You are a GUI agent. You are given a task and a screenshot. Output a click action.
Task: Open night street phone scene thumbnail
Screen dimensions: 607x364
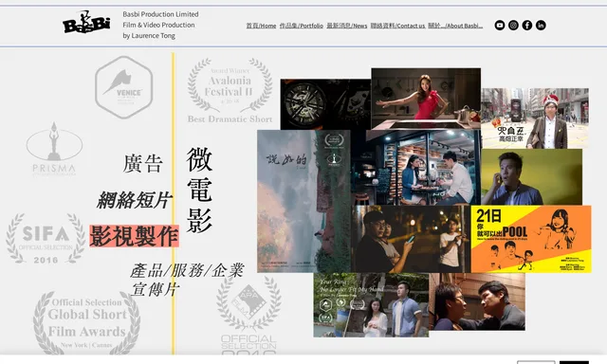[411, 239]
